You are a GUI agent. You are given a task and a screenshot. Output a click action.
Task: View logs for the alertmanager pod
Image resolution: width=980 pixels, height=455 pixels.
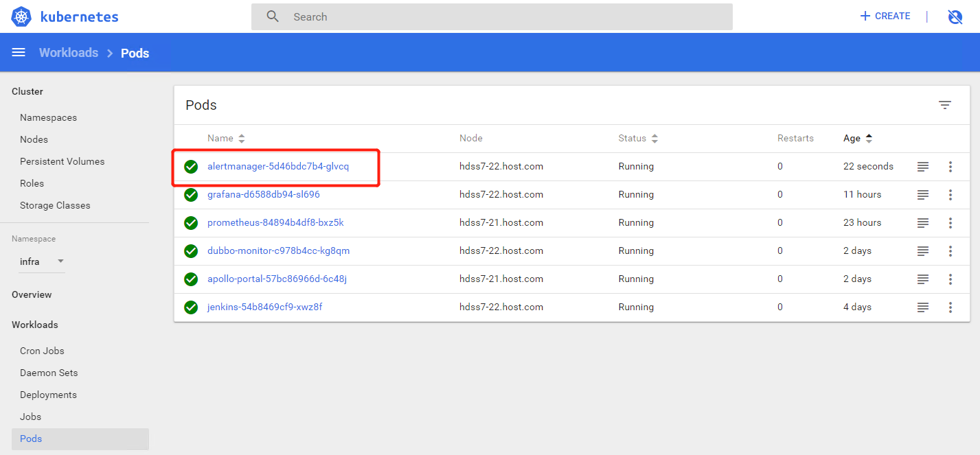pos(923,167)
